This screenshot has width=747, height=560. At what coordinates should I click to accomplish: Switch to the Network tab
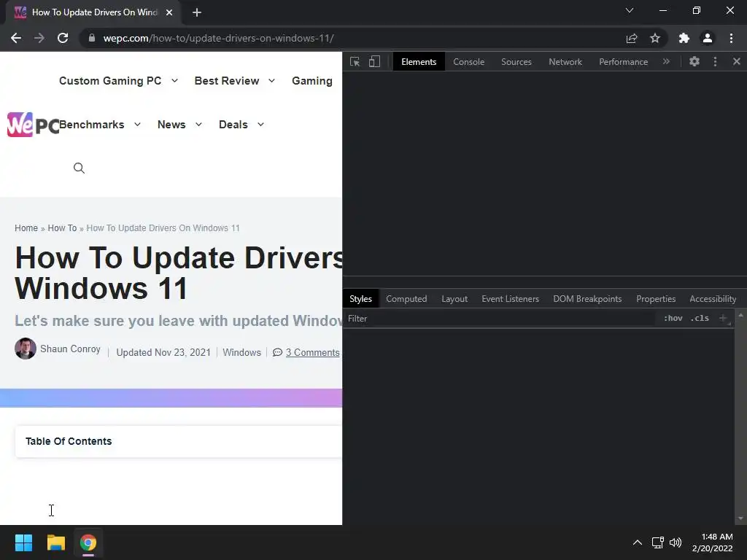point(565,62)
